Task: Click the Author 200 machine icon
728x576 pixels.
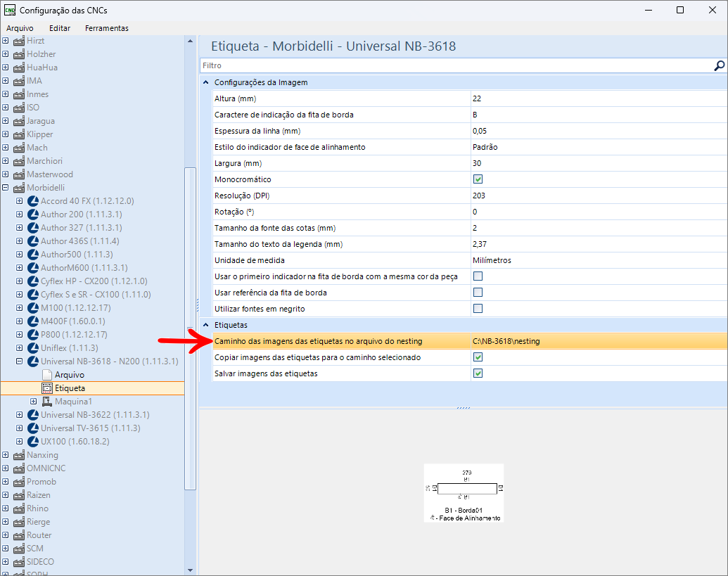Action: coord(33,215)
